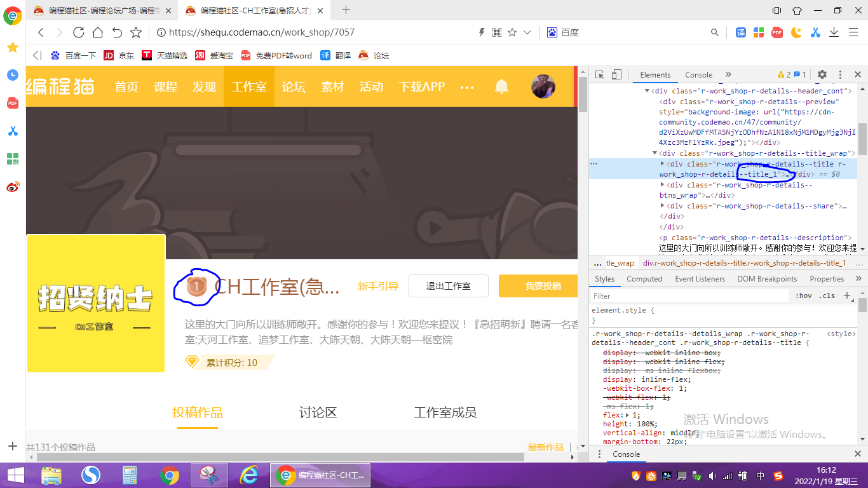Open the Event Listeners tab
The height and width of the screenshot is (488, 868).
700,279
